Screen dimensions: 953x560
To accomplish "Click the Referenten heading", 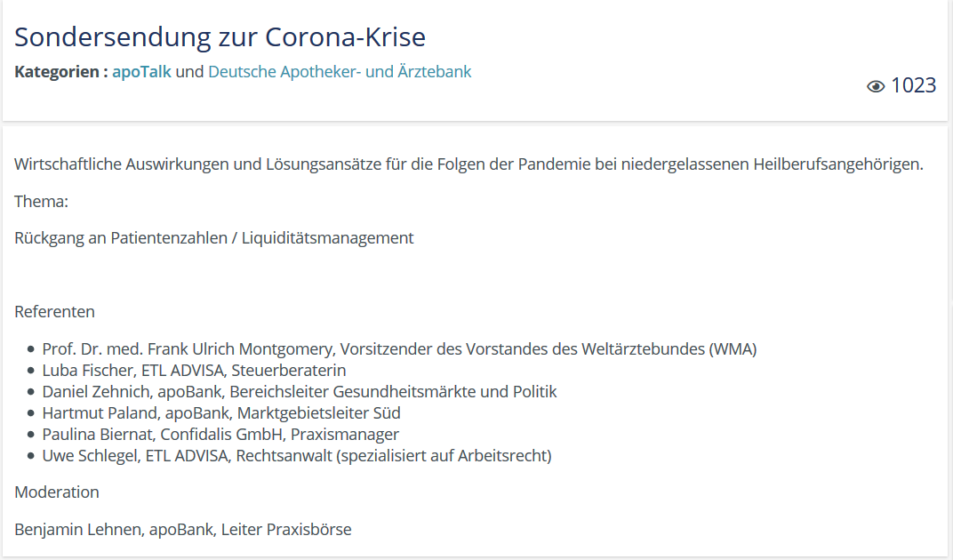I will pyautogui.click(x=55, y=311).
